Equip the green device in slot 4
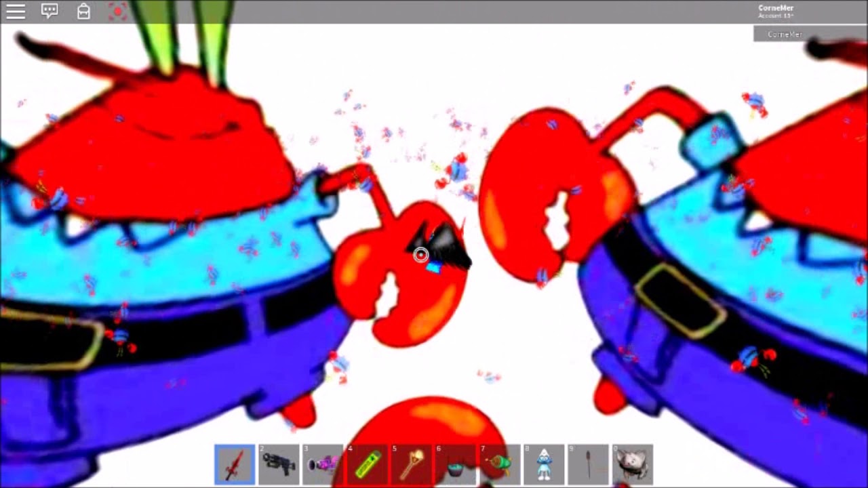The image size is (868, 488). tap(367, 465)
